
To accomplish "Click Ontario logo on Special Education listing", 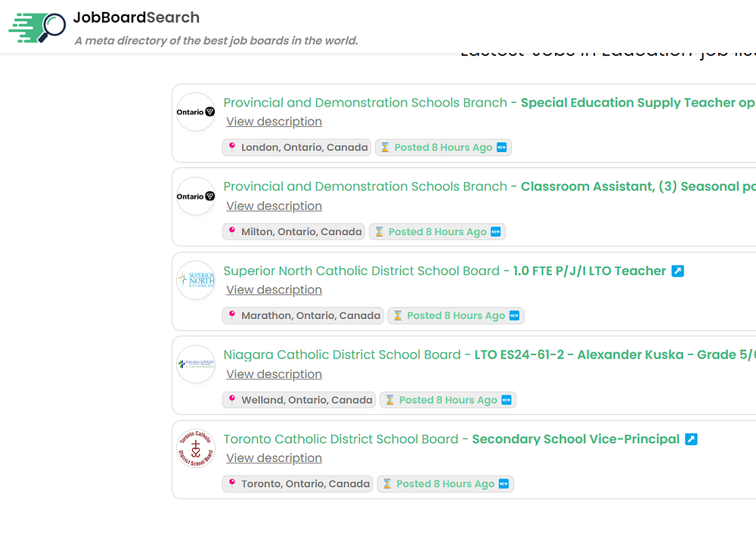I will (196, 112).
